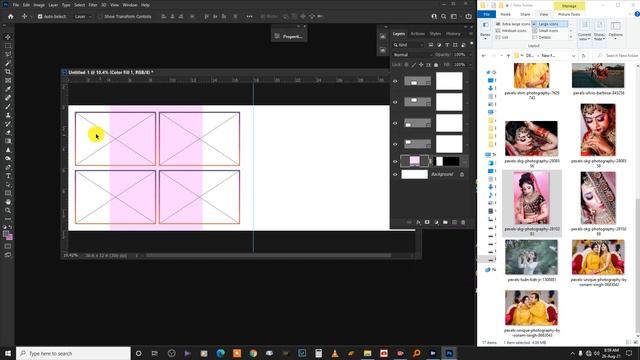Open Photoshop search magnifier icon

[444, 16]
